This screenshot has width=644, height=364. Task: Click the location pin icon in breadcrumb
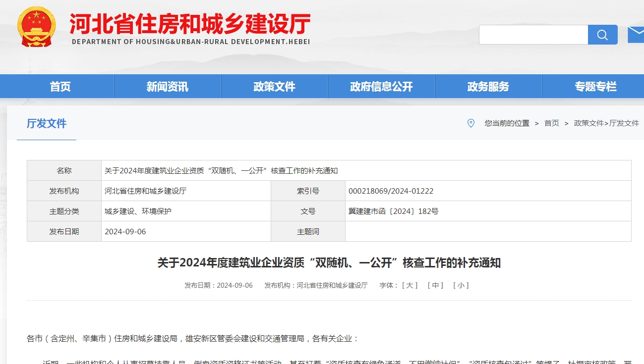[x=471, y=123]
